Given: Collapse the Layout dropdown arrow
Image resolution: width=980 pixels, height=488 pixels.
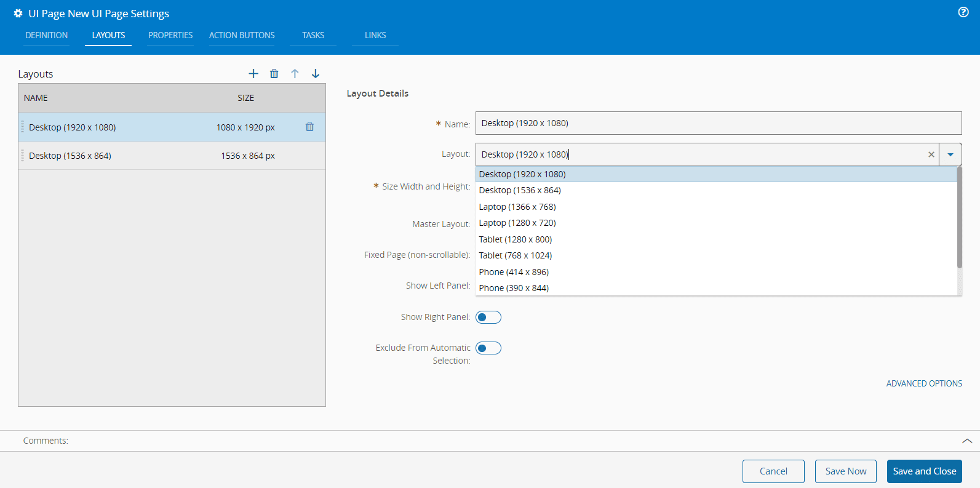Looking at the screenshot, I should pyautogui.click(x=950, y=154).
